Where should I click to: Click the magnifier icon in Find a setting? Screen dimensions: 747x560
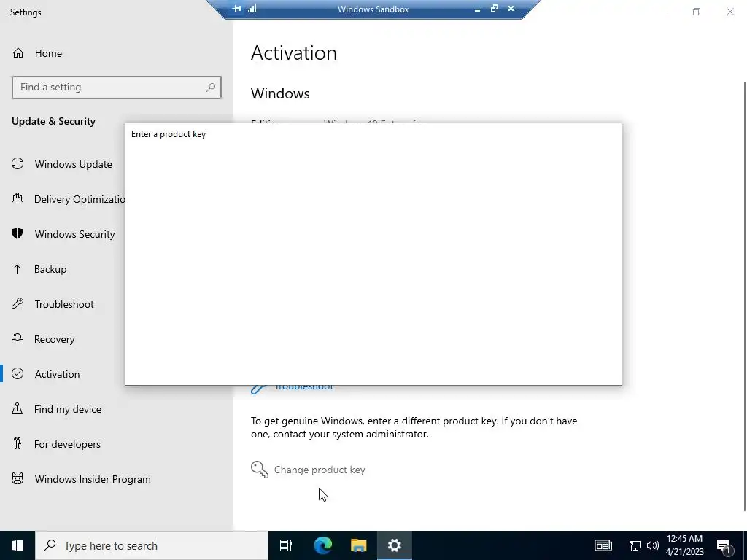[211, 87]
